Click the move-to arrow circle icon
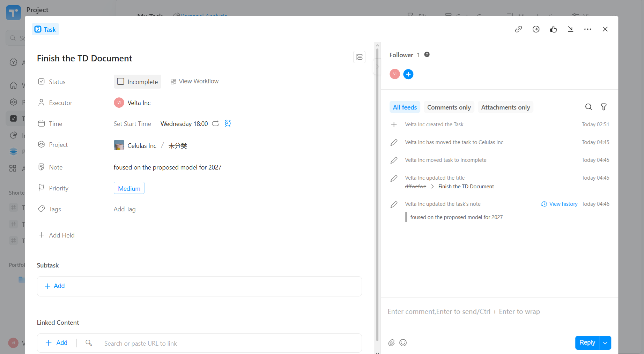This screenshot has width=644, height=354. pyautogui.click(x=536, y=29)
